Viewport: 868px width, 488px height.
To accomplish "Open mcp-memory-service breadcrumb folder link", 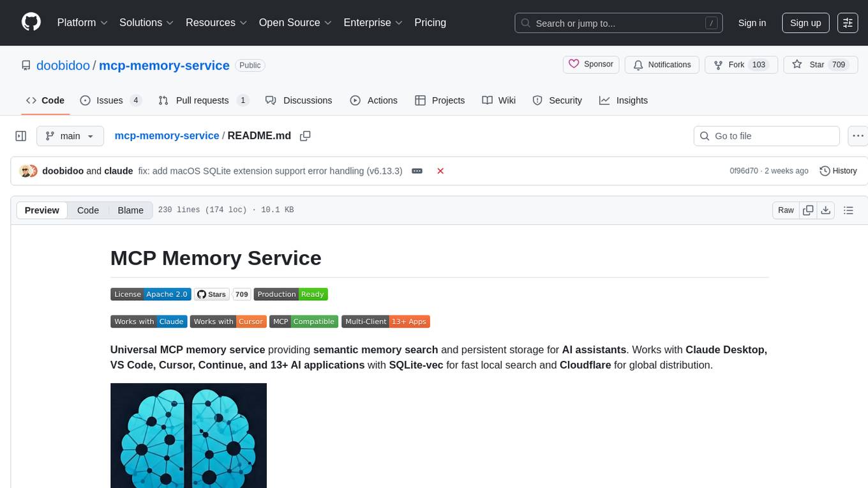I will click(x=167, y=135).
